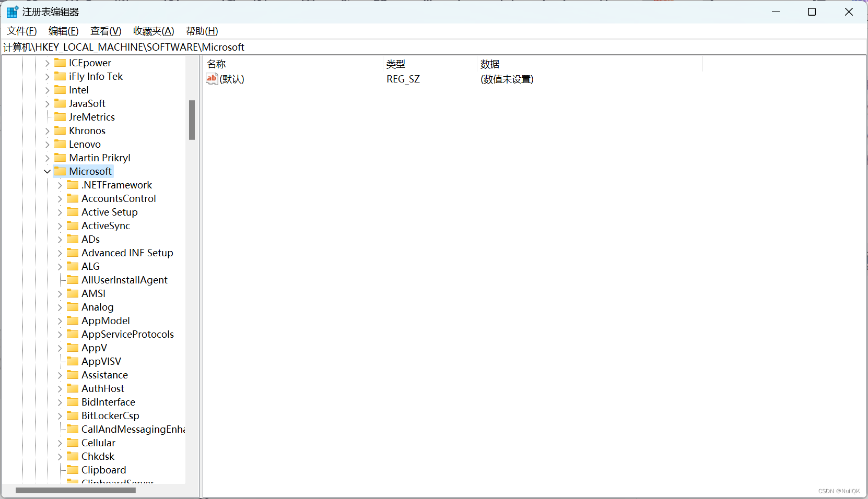Collapse the Microsoft key
This screenshot has height=499, width=868.
pyautogui.click(x=47, y=171)
